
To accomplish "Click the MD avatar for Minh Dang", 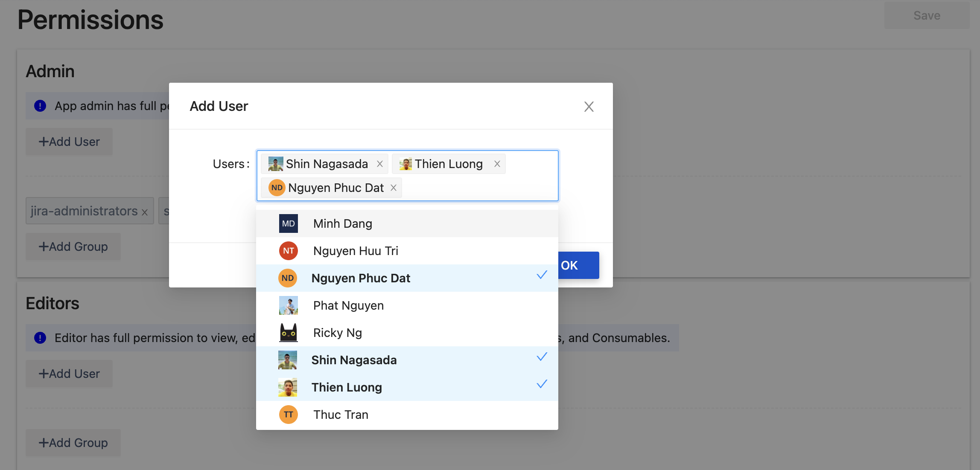I will coord(288,223).
